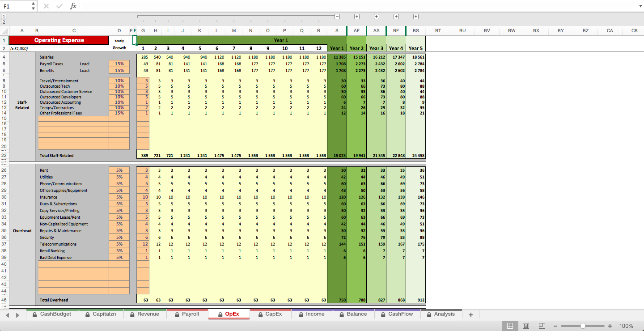
Task: Switch to Page Layout view icon
Action: click(526, 326)
